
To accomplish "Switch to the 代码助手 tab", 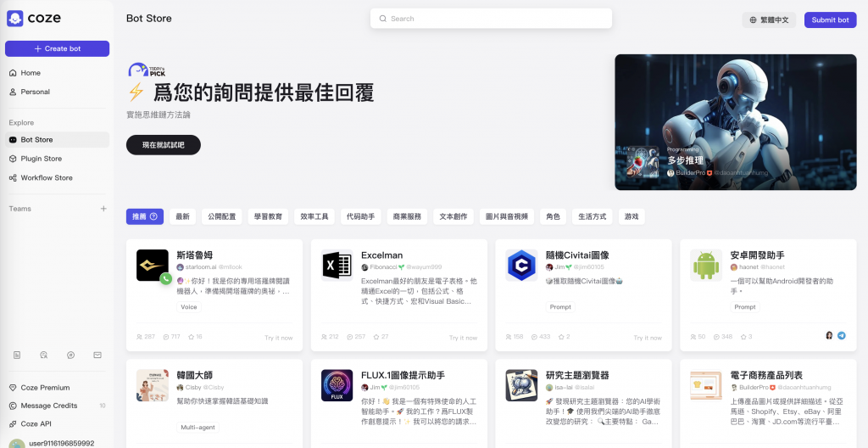I will pyautogui.click(x=360, y=217).
